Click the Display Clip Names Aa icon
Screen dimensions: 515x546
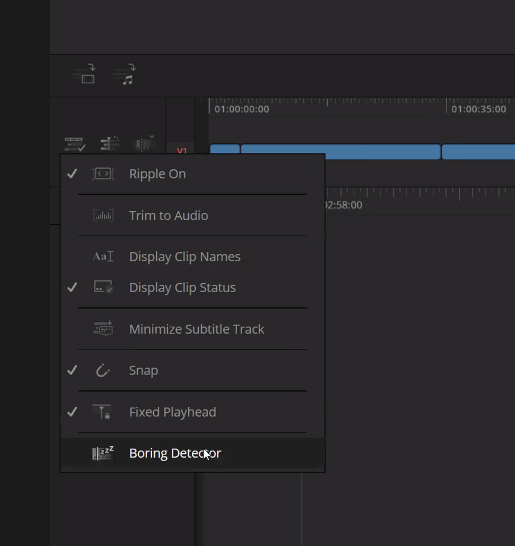(x=103, y=257)
